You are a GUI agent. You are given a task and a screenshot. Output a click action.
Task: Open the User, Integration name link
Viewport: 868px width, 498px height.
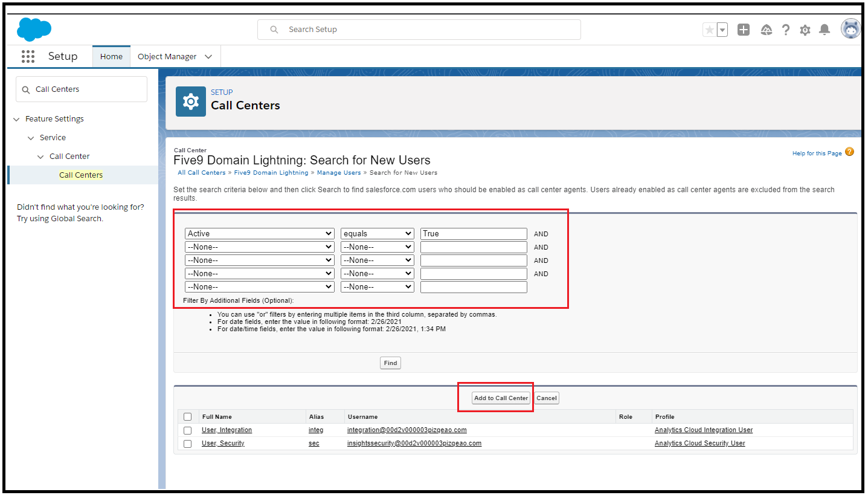tap(227, 430)
